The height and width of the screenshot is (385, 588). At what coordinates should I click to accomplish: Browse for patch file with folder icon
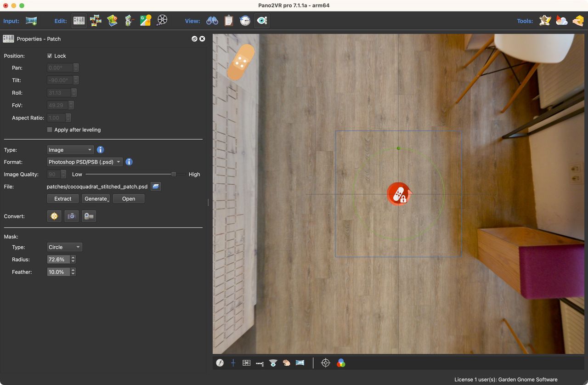pyautogui.click(x=156, y=187)
